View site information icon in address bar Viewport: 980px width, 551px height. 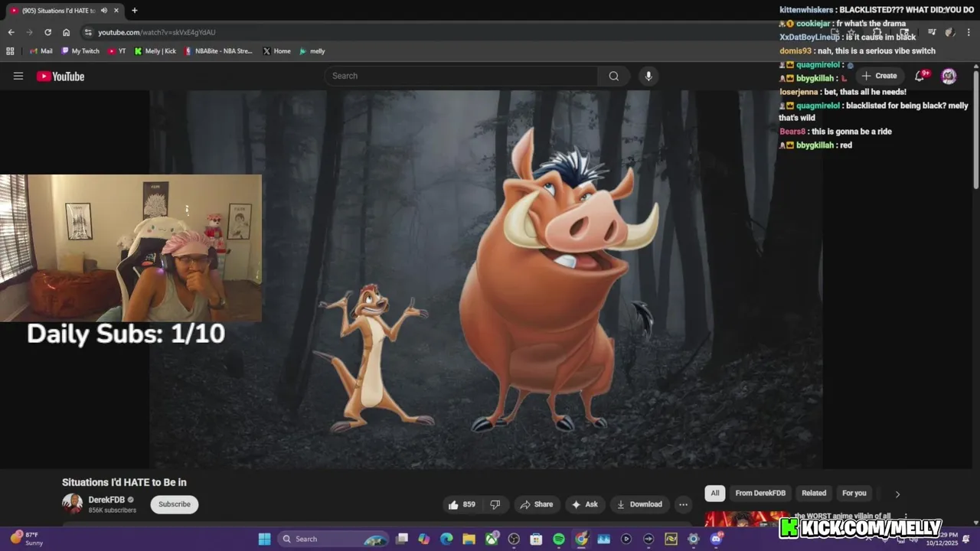click(88, 32)
